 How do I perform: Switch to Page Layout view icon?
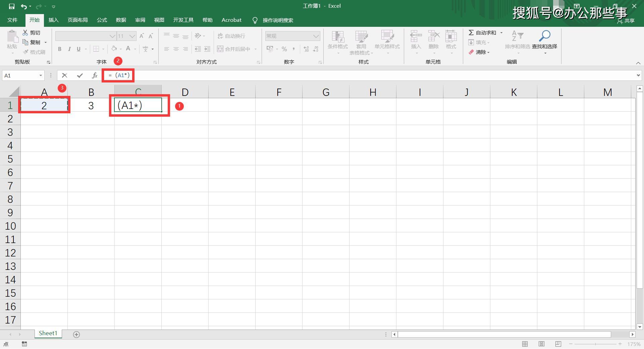(541, 344)
